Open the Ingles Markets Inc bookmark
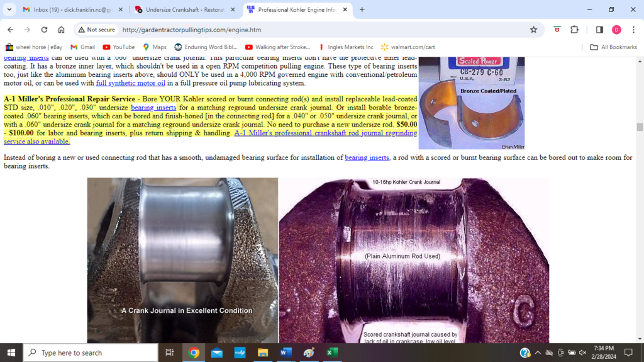The width and height of the screenshot is (644, 362). pyautogui.click(x=345, y=47)
